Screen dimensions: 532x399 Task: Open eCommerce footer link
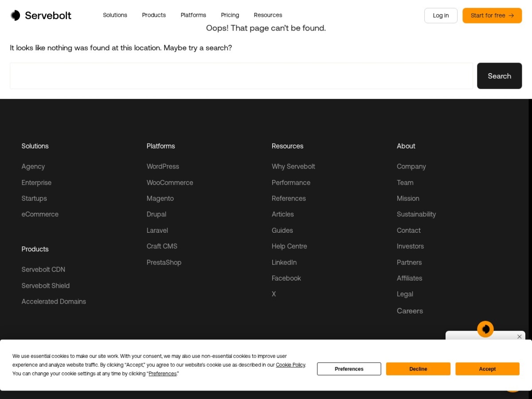(40, 214)
